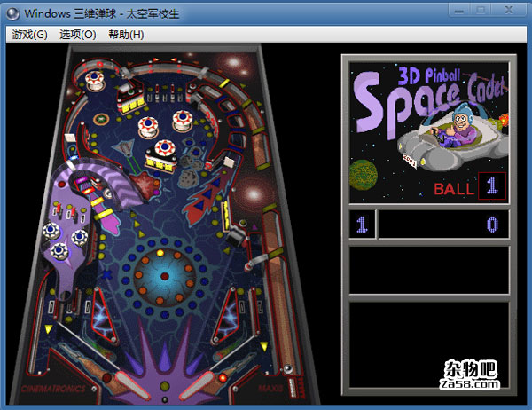Screen dimensions: 532x410
Task: Close the 3D Pinball window
Action: (509, 10)
